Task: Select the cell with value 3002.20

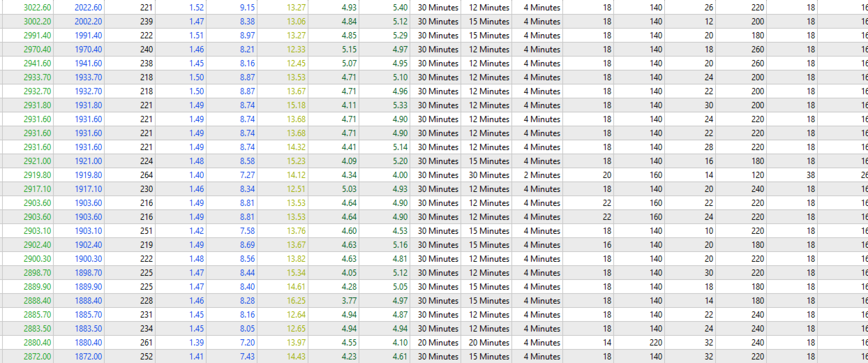Action: click(x=37, y=22)
